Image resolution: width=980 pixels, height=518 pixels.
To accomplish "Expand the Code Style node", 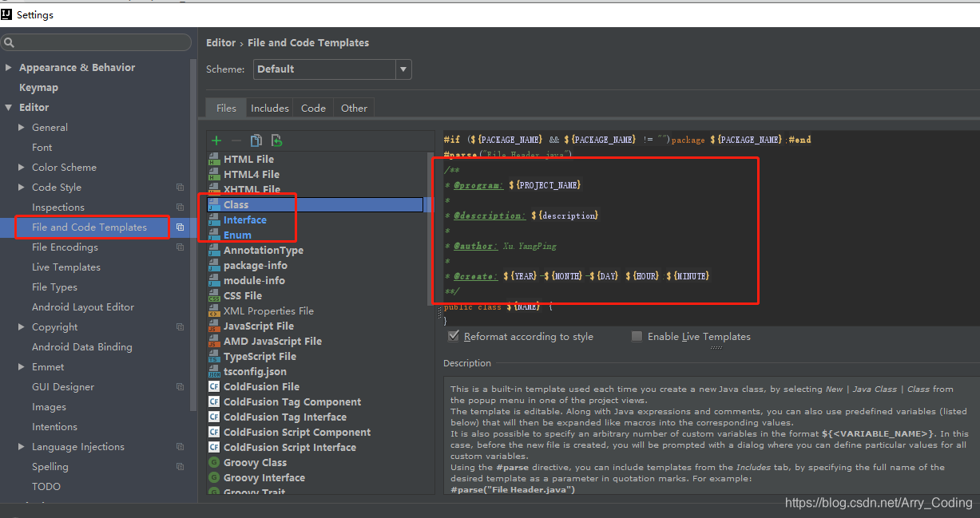I will tap(22, 188).
